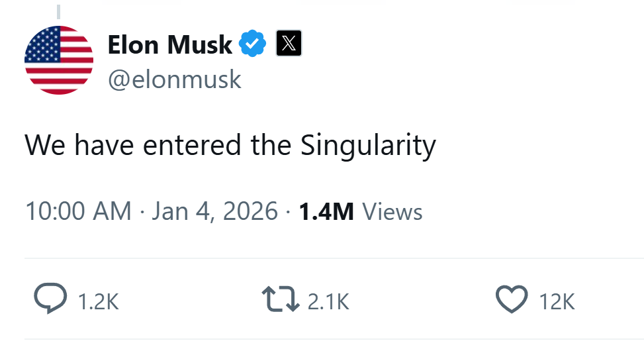Click the black X affiliation badge
The height and width of the screenshot is (355, 644).
(x=289, y=44)
